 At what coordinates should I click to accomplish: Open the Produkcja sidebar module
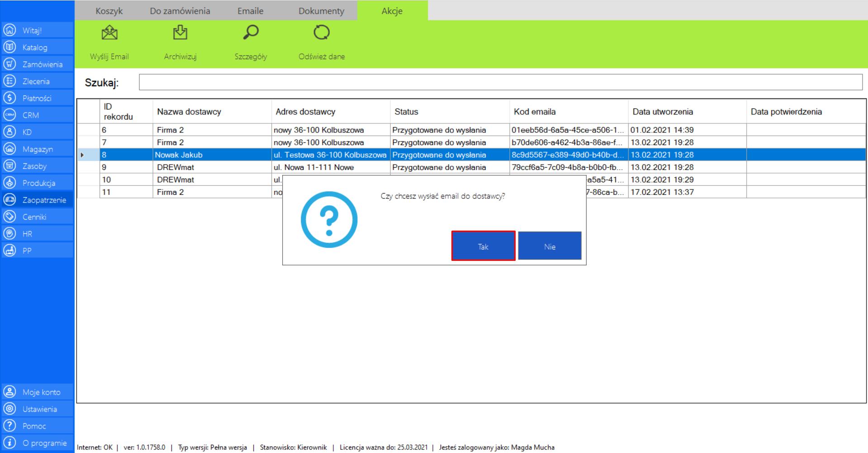[x=37, y=183]
